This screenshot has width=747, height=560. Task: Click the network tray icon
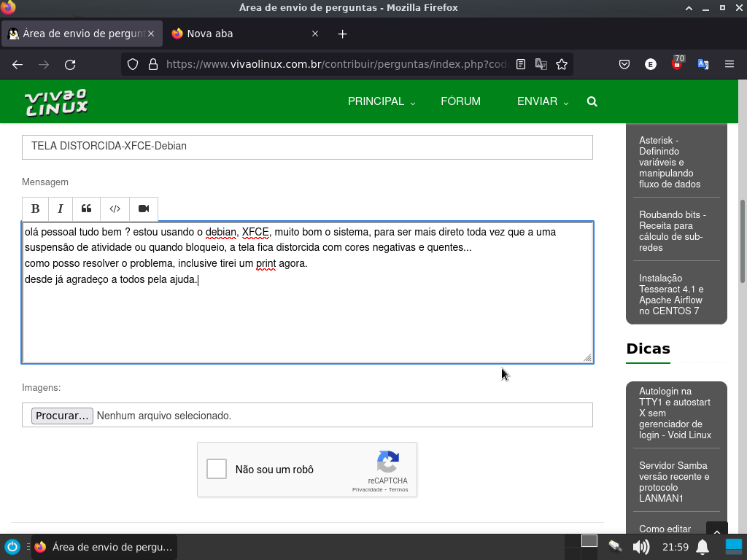coord(615,546)
